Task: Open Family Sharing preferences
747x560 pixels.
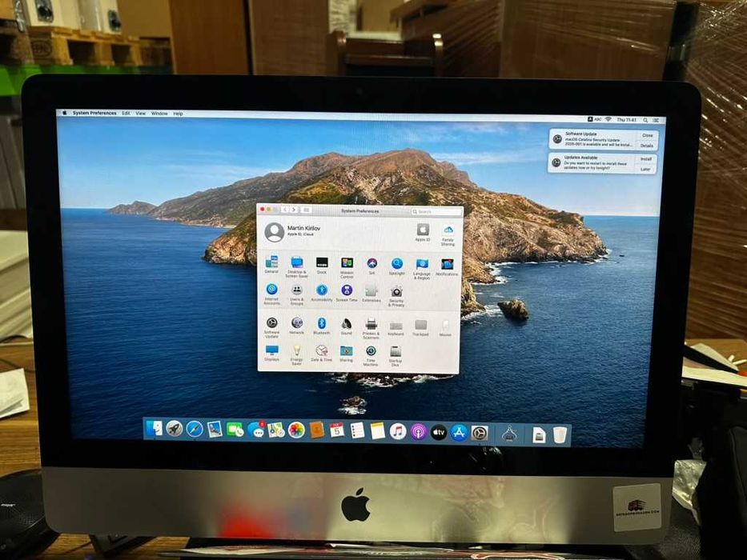Action: point(448,234)
